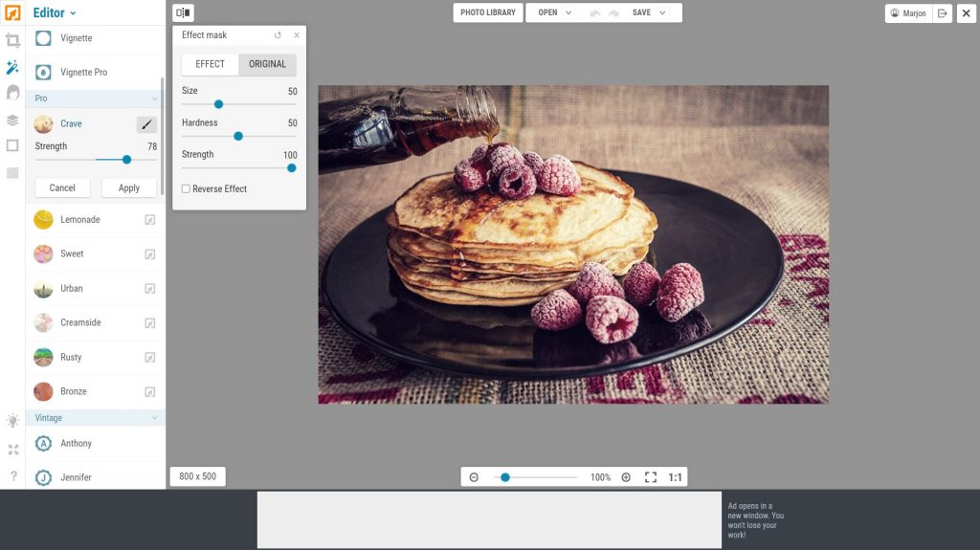This screenshot has width=980, height=550.
Task: Apply the Crave effect
Action: 129,188
